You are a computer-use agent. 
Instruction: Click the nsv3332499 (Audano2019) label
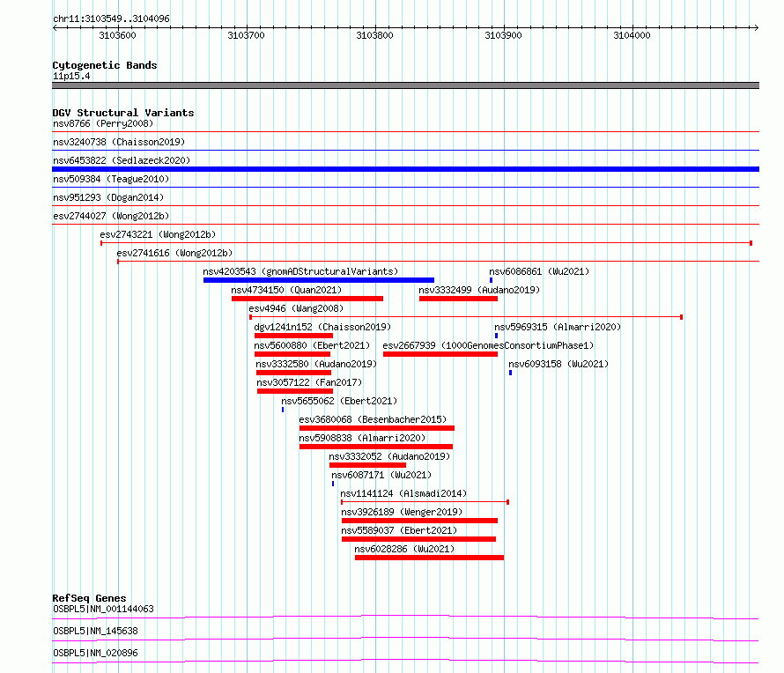479,290
